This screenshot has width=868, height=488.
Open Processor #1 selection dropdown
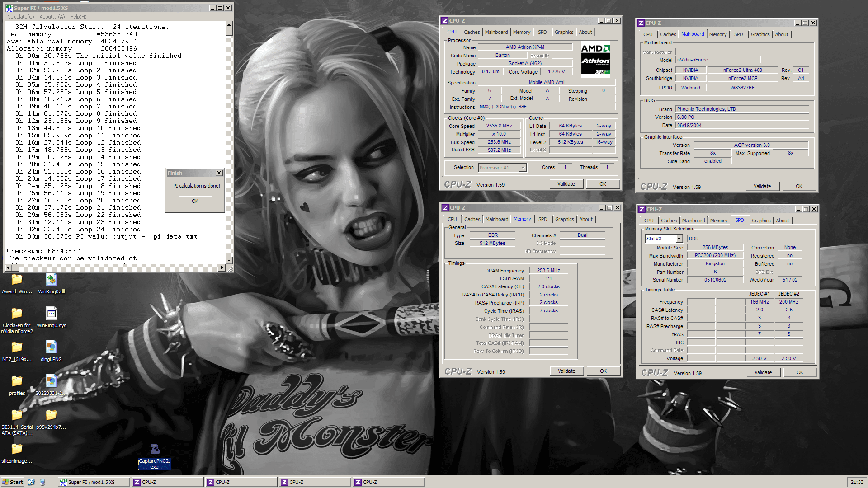523,168
